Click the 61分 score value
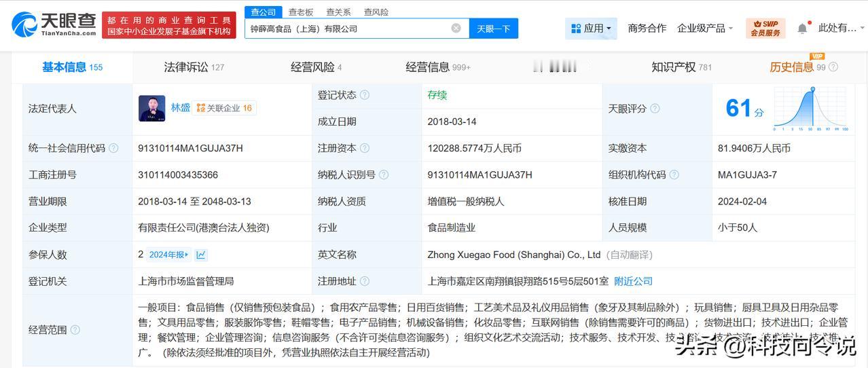The width and height of the screenshot is (868, 368). [744, 109]
